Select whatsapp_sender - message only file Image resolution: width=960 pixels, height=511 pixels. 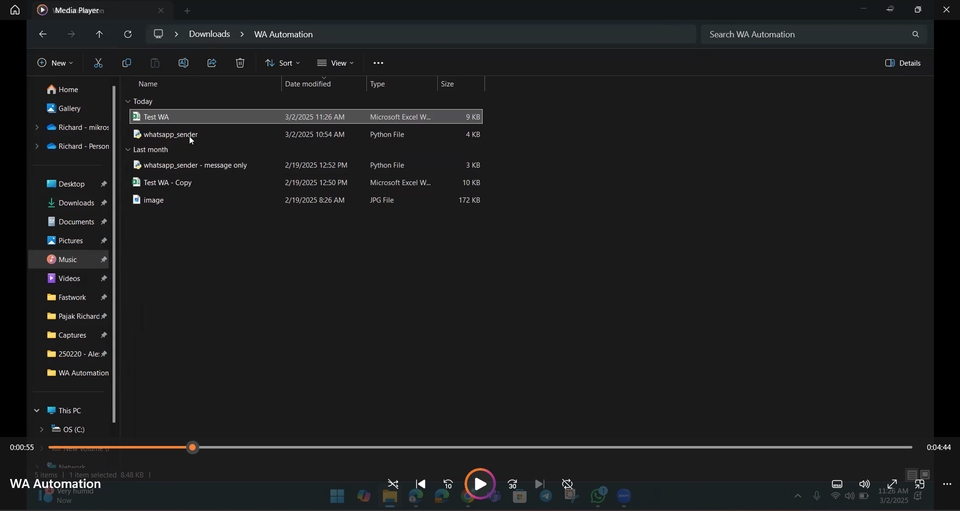coord(306,165)
